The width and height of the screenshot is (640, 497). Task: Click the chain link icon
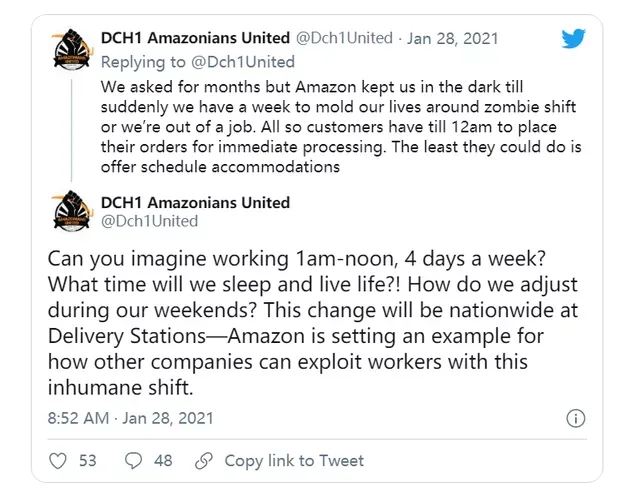pos(204,461)
